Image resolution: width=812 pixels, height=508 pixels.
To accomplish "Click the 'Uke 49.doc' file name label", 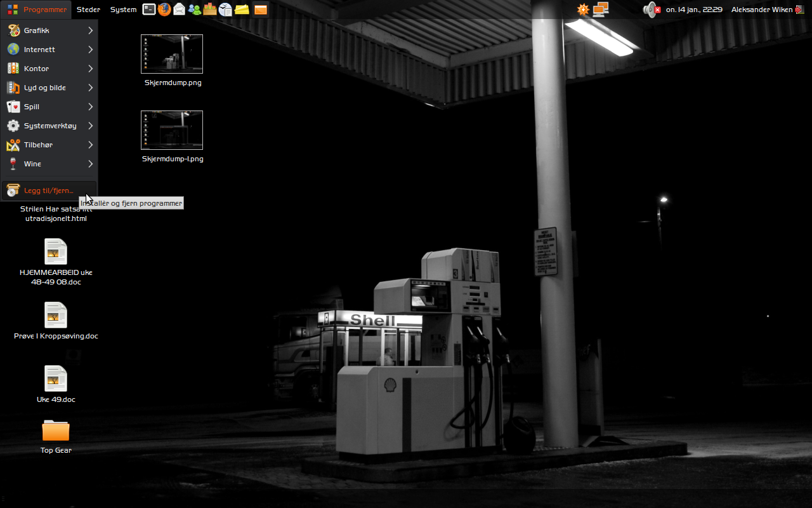I will [x=56, y=399].
